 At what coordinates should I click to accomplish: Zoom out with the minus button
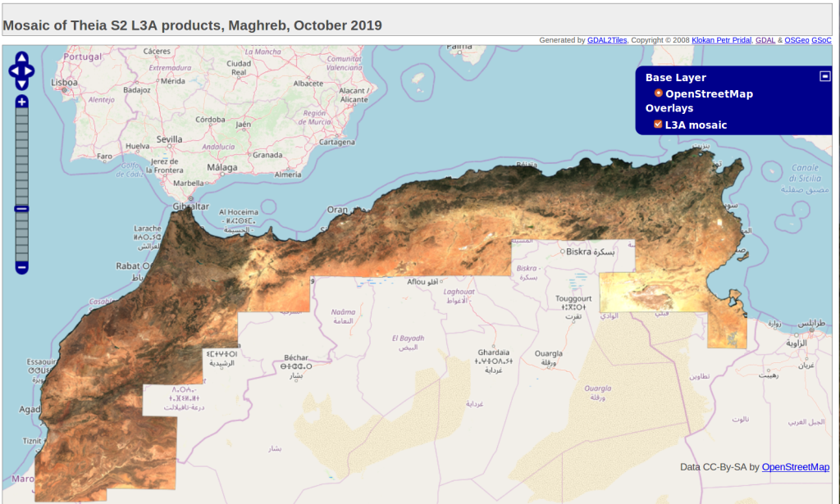click(21, 267)
